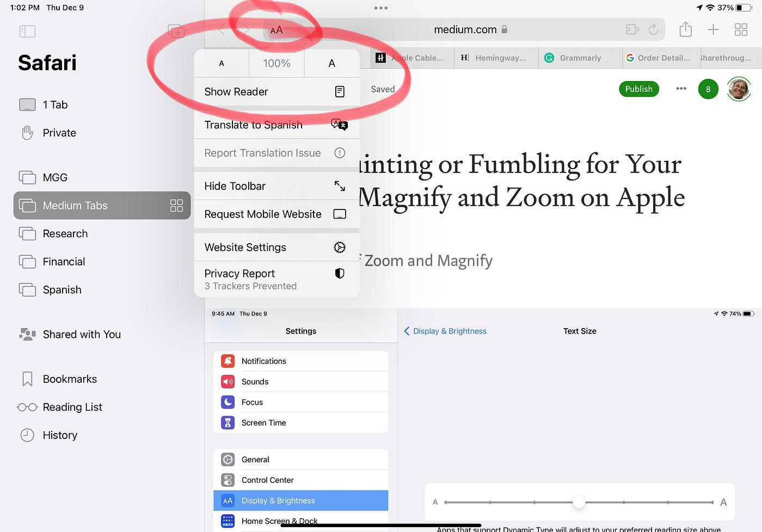Open the Research tab group
This screenshot has width=762, height=532.
click(102, 233)
